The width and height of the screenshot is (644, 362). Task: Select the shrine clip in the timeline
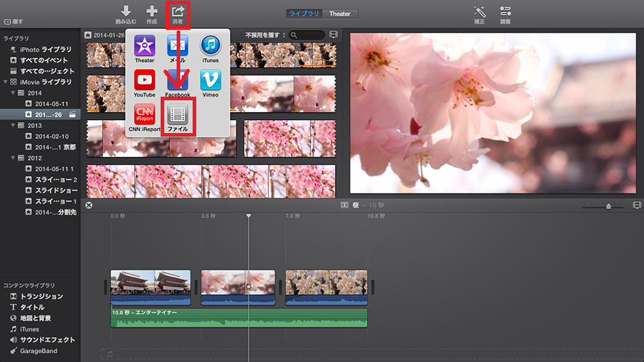coord(150,283)
